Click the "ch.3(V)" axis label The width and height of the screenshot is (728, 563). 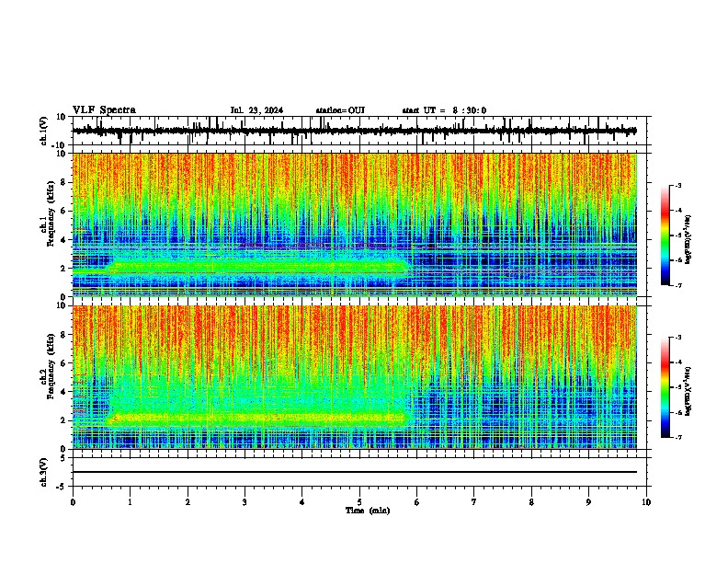click(x=44, y=472)
